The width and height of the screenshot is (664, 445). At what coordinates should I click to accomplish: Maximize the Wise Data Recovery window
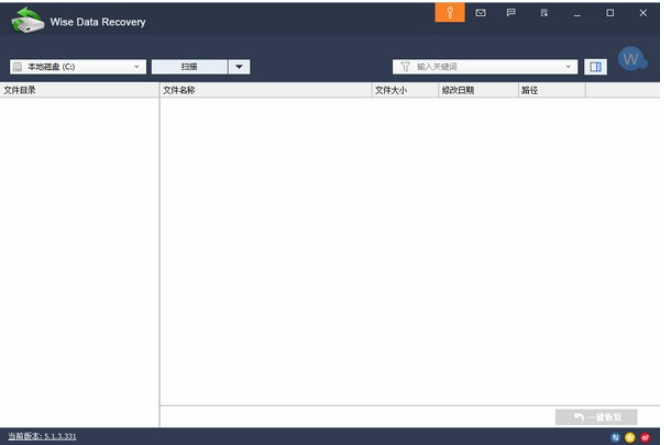coord(610,13)
